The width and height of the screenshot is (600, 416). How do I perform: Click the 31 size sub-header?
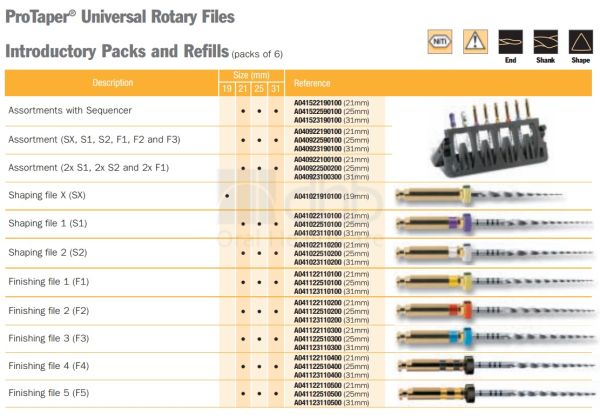click(x=276, y=89)
